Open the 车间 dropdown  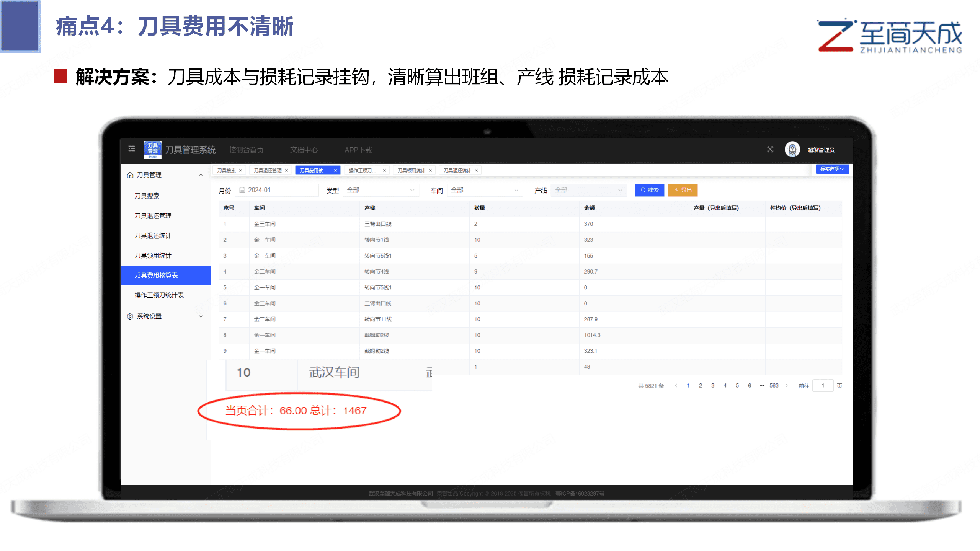point(484,190)
